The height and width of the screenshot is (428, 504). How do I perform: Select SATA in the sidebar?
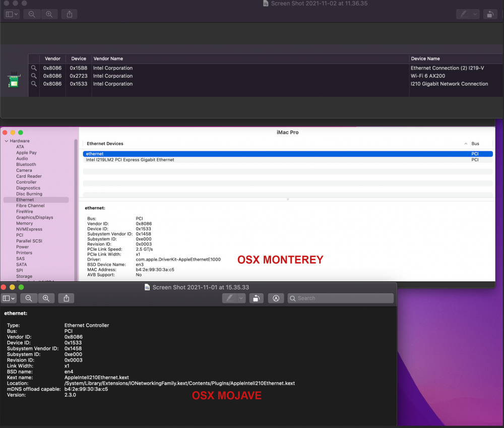click(x=22, y=265)
